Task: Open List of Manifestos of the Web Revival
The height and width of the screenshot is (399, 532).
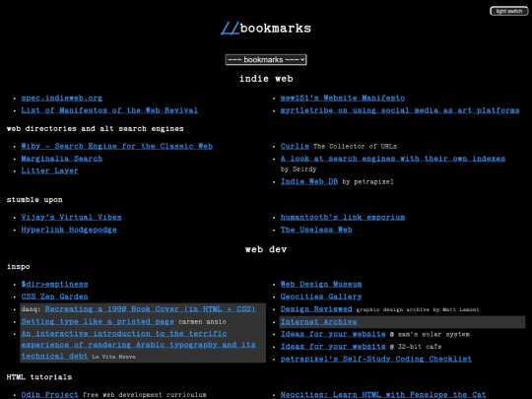Action: [x=109, y=110]
